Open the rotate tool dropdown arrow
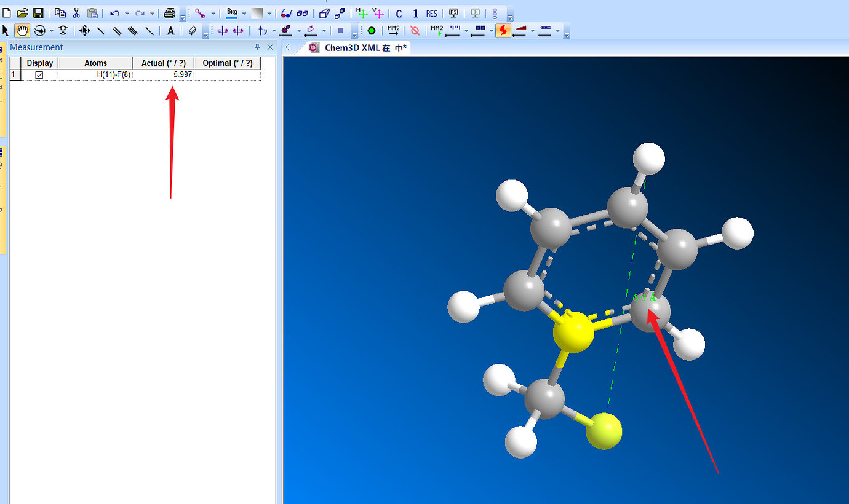This screenshot has height=504, width=849. (52, 31)
